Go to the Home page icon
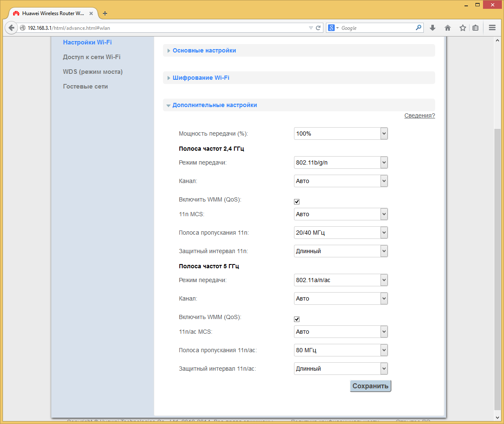The width and height of the screenshot is (504, 424). point(448,28)
